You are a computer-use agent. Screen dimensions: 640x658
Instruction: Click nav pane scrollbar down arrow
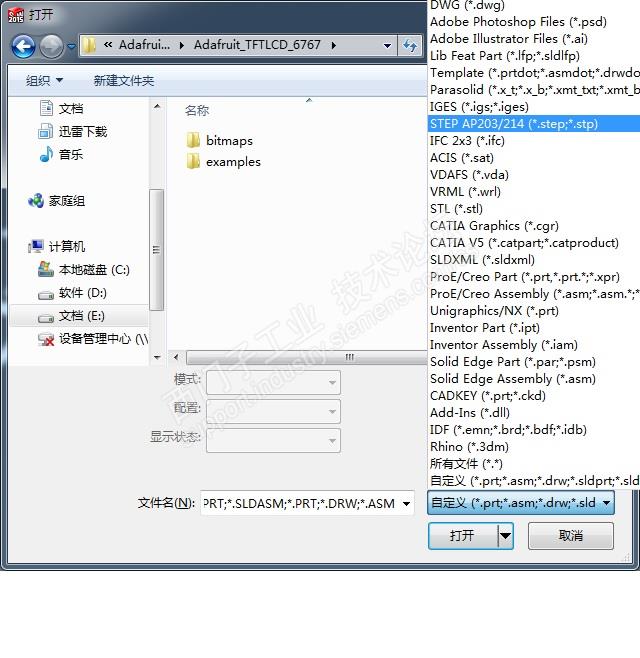click(x=157, y=358)
